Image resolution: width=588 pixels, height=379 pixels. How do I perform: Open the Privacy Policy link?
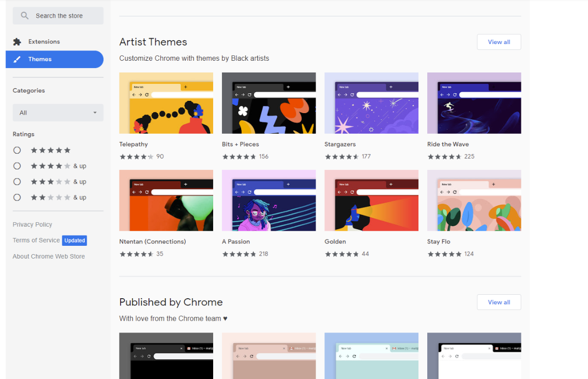click(32, 225)
